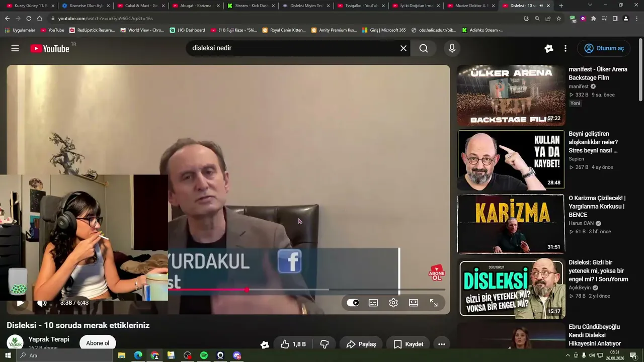Expand the tab search dropdown arrow
The height and width of the screenshot is (362, 644).
pyautogui.click(x=590, y=5)
